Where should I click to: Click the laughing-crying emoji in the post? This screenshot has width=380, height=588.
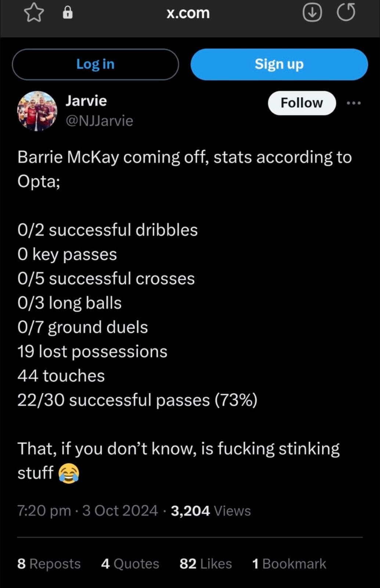tap(69, 473)
